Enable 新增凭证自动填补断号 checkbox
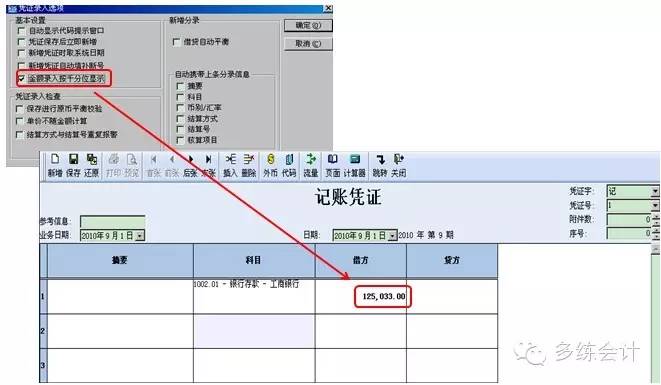Image resolution: width=661 pixels, height=385 pixels. point(21,66)
